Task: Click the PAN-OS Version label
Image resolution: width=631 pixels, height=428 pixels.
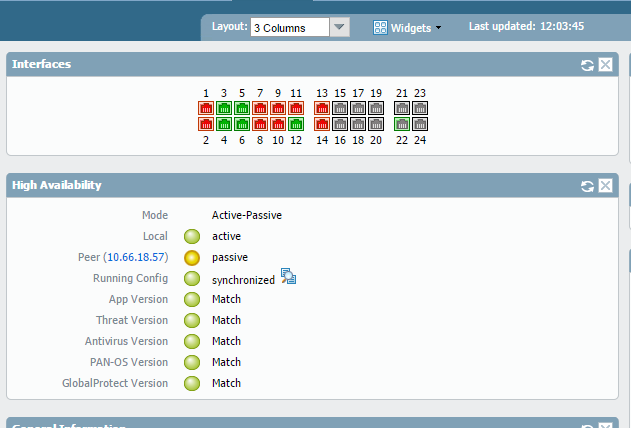Action: [x=129, y=362]
